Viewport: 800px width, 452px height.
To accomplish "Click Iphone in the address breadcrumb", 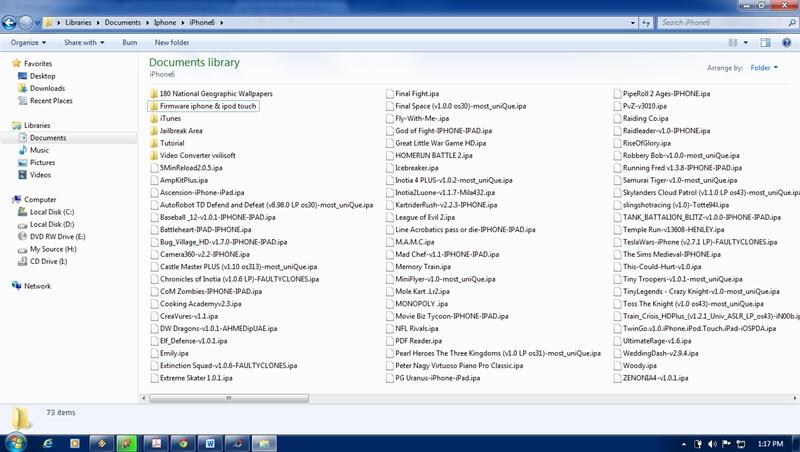I will [x=165, y=22].
